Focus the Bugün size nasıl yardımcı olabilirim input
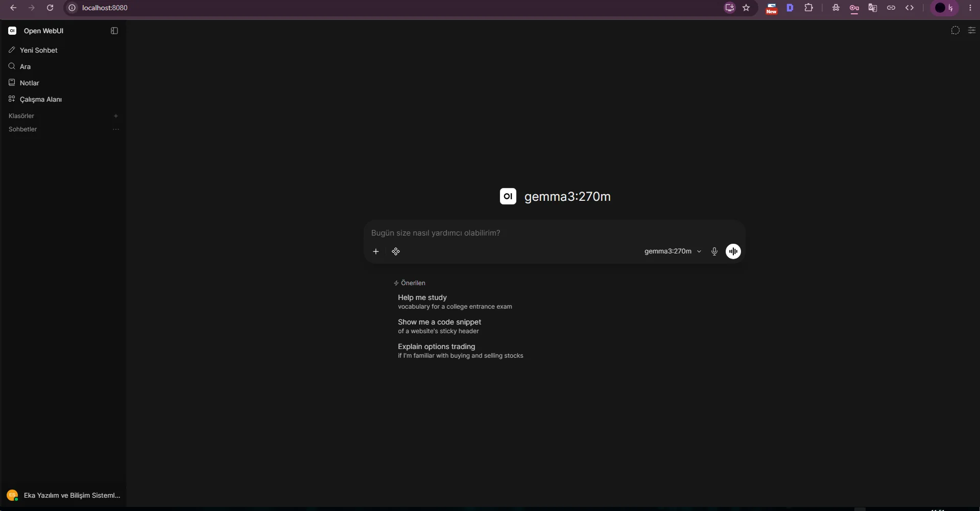Image resolution: width=980 pixels, height=511 pixels. [x=554, y=233]
